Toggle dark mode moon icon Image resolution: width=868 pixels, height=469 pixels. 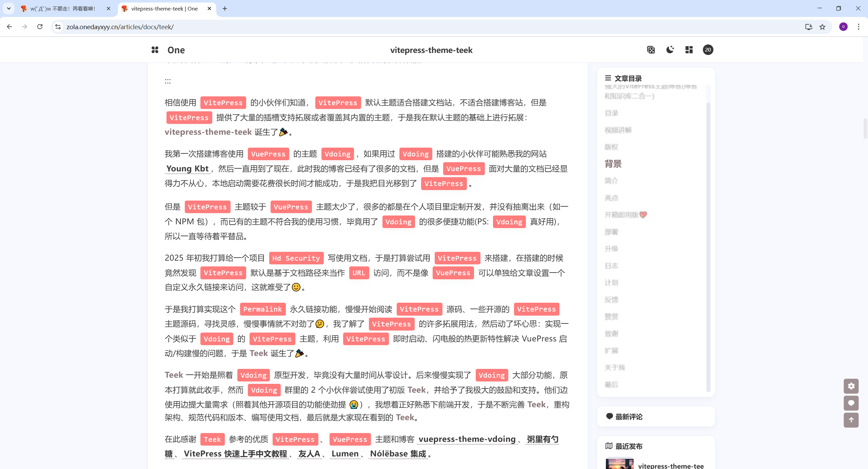(670, 50)
